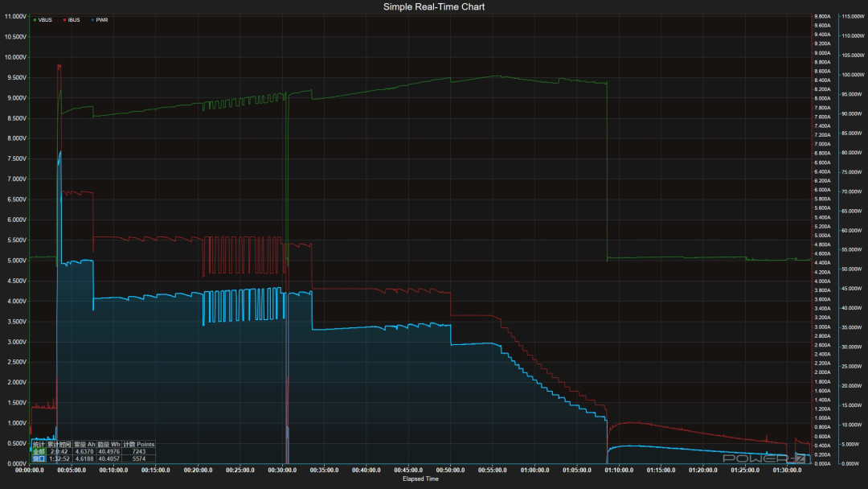Screen dimensions: 868x489
Task: Click the 00:30:00.0 time axis label
Action: (282, 471)
